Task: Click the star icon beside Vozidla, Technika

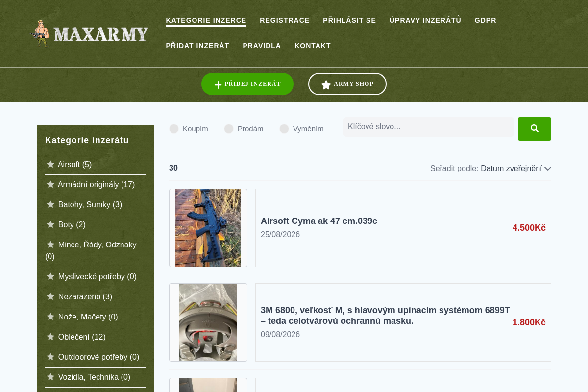Action: (x=50, y=377)
